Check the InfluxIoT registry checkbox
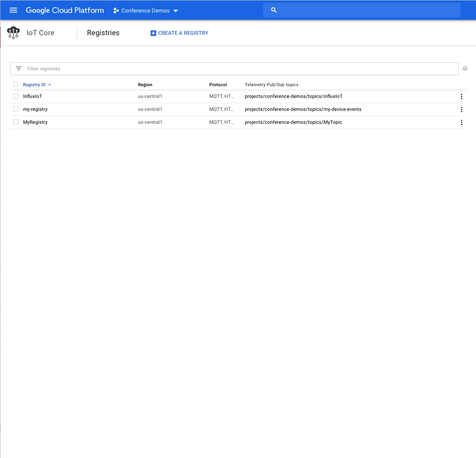476x458 pixels. [x=16, y=96]
